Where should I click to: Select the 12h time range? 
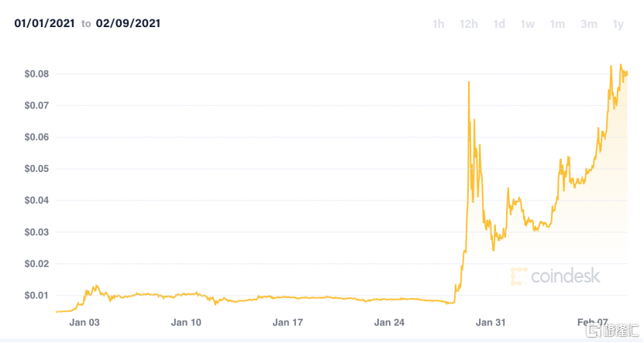click(x=468, y=24)
